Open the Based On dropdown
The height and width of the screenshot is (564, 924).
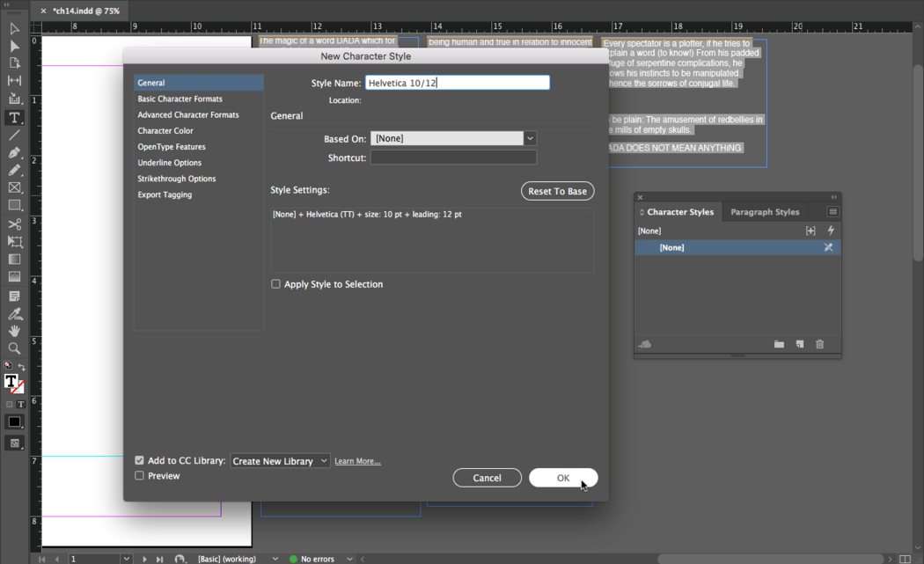pyautogui.click(x=530, y=138)
